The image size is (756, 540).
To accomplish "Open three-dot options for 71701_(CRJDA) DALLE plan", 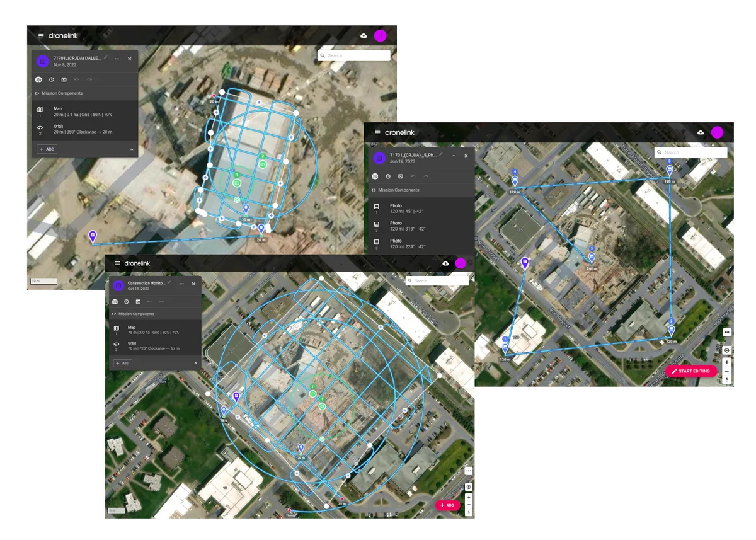I will pyautogui.click(x=117, y=59).
